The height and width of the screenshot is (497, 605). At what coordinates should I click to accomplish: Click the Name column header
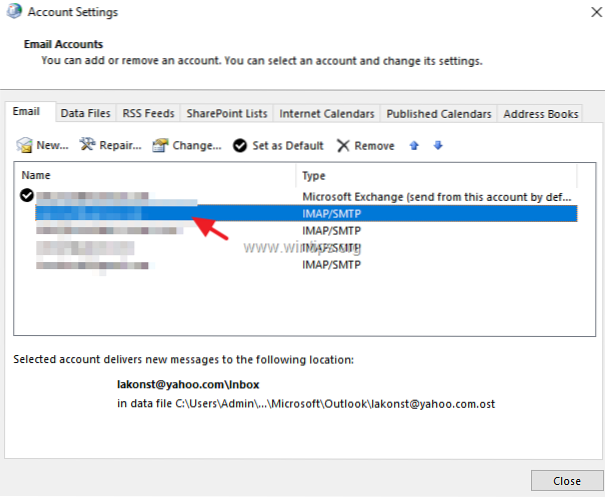click(155, 176)
